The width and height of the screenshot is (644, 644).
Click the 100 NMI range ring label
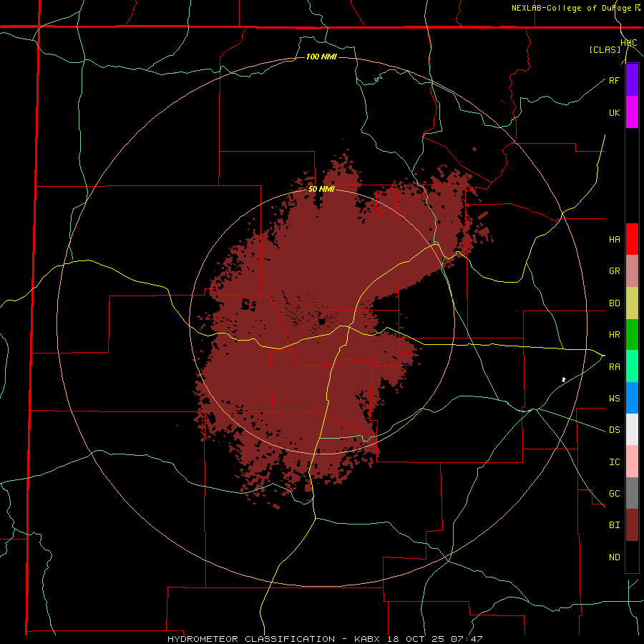321,57
